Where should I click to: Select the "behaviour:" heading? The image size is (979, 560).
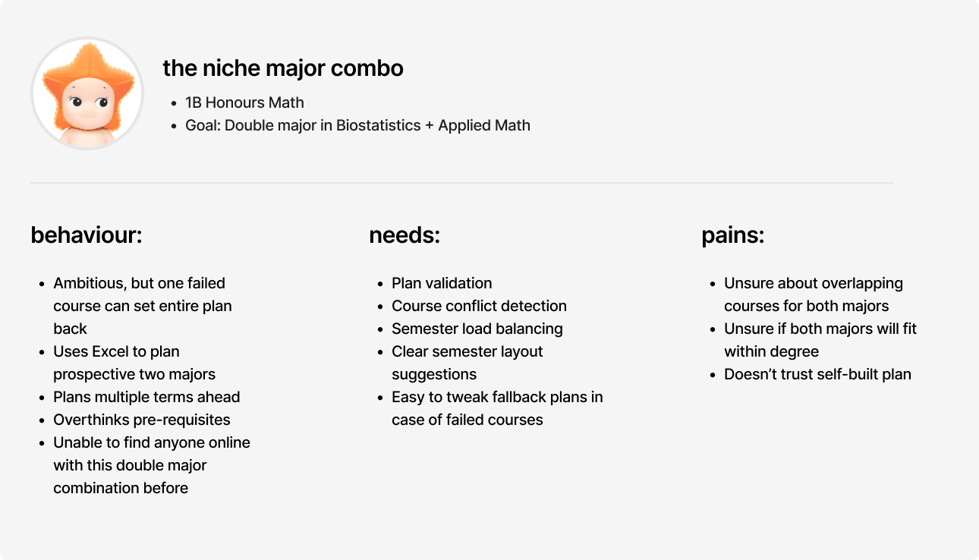coord(87,235)
